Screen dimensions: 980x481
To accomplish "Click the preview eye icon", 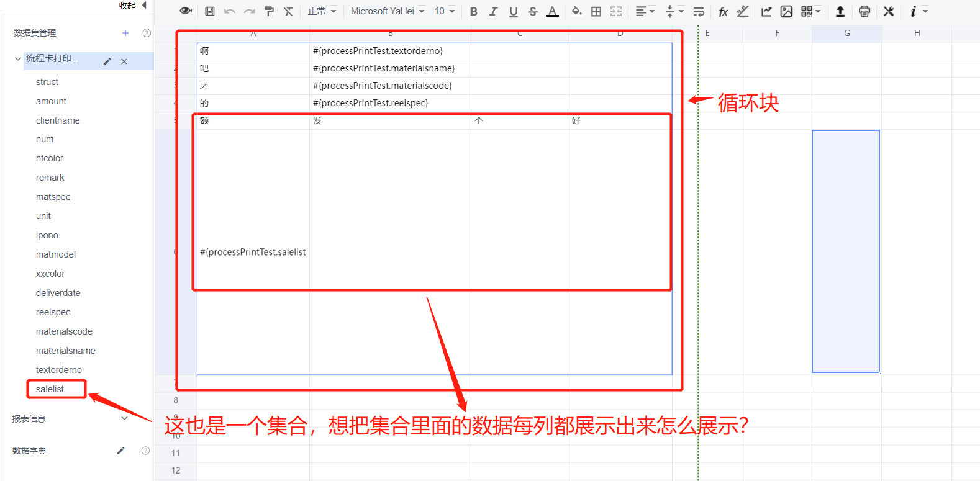I will pyautogui.click(x=185, y=11).
